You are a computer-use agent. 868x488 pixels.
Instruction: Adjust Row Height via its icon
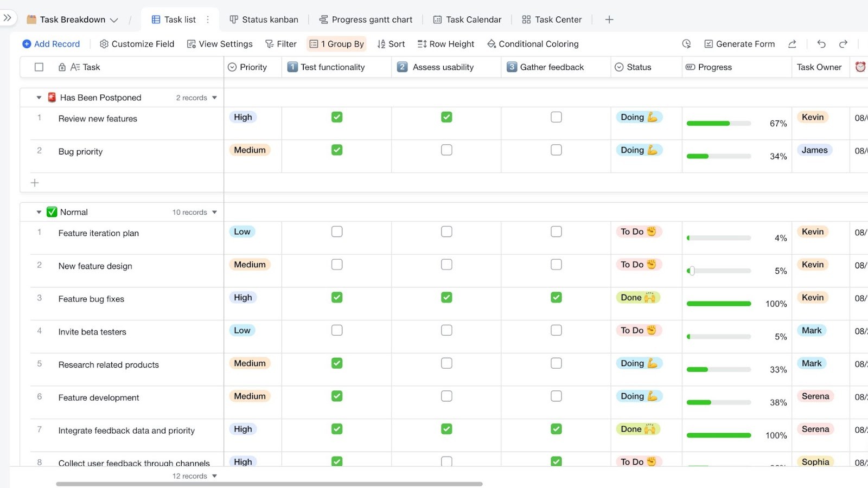point(445,44)
